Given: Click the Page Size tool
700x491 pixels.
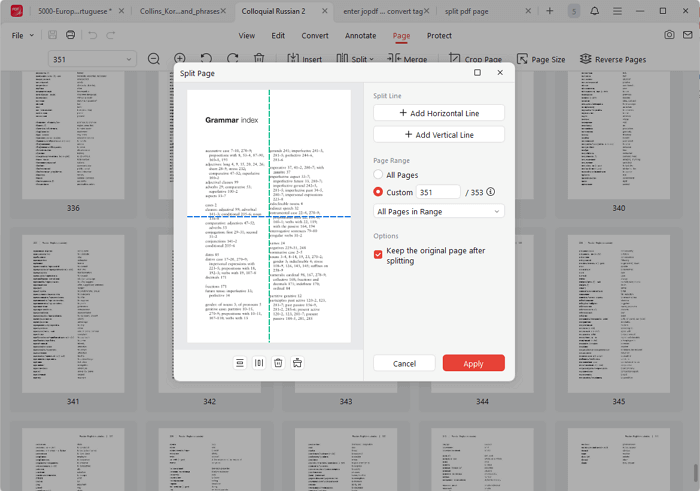Looking at the screenshot, I should click(541, 59).
